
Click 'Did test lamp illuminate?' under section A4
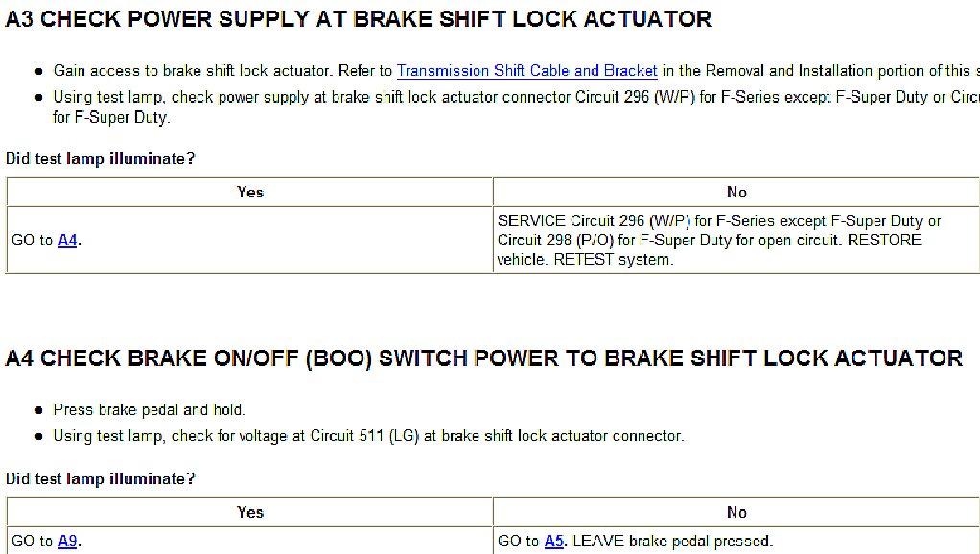(101, 479)
